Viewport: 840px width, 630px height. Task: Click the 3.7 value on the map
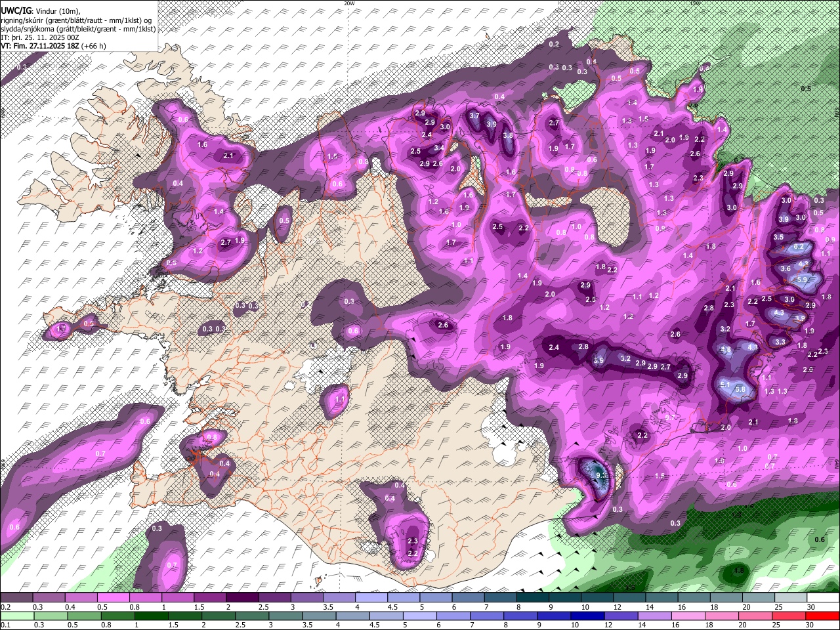pyautogui.click(x=474, y=115)
